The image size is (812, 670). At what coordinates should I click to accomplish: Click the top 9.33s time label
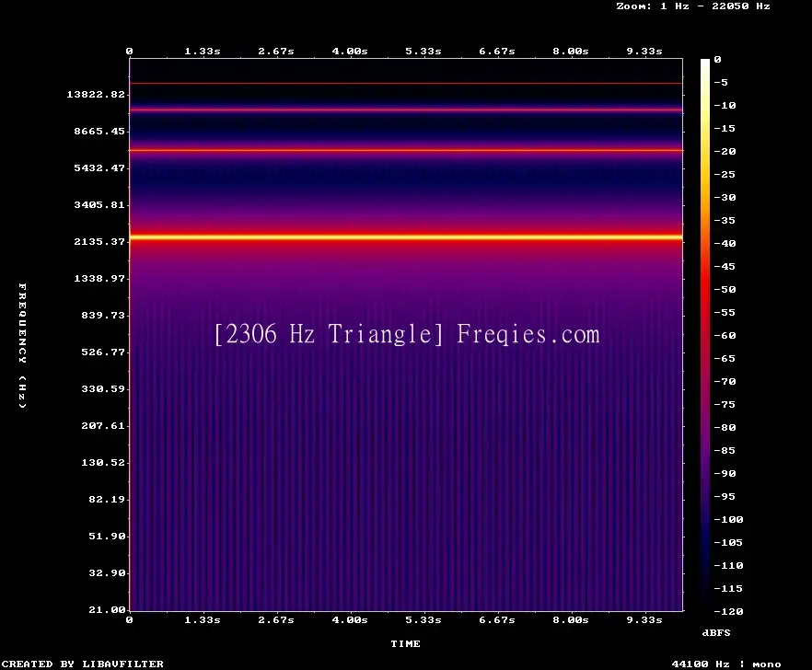(644, 52)
